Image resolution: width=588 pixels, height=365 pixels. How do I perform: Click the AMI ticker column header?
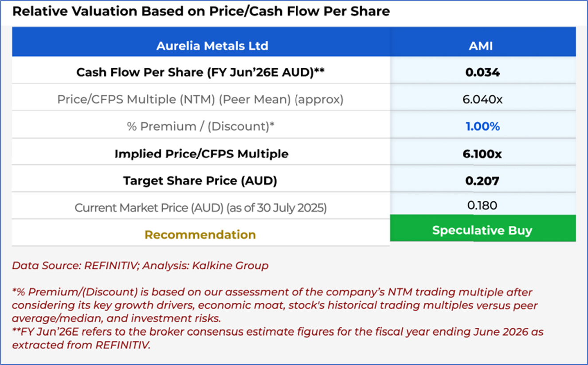click(x=482, y=46)
